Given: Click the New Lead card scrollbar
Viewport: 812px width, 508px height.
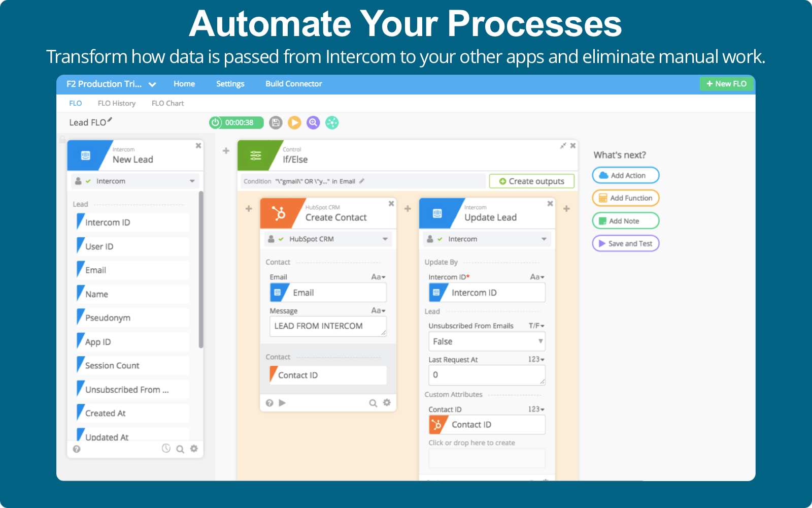Looking at the screenshot, I should click(x=201, y=269).
